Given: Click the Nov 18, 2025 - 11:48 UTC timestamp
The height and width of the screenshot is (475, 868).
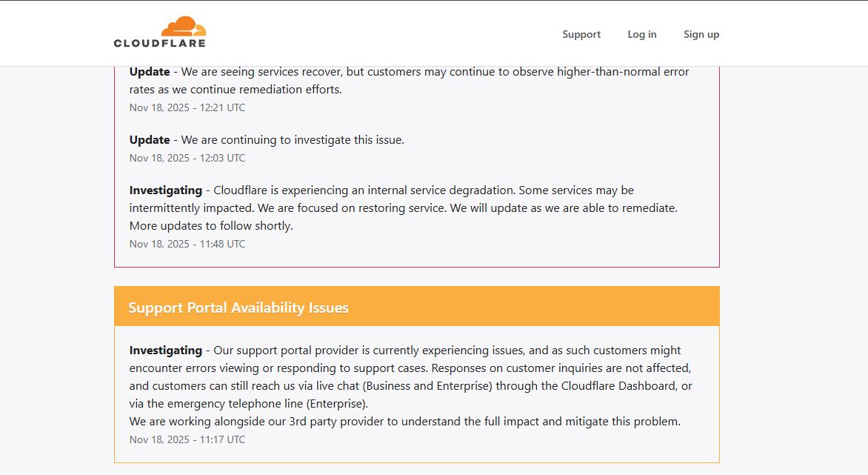Looking at the screenshot, I should pyautogui.click(x=187, y=244).
